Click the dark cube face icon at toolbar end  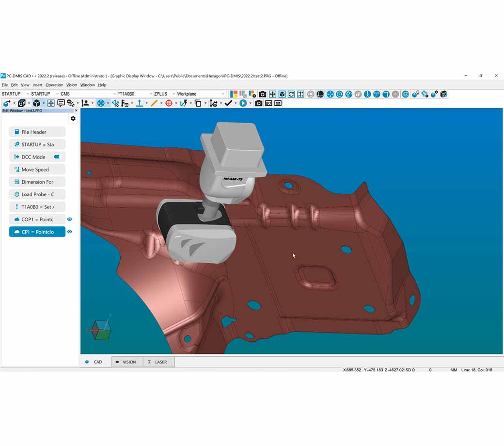click(x=443, y=94)
